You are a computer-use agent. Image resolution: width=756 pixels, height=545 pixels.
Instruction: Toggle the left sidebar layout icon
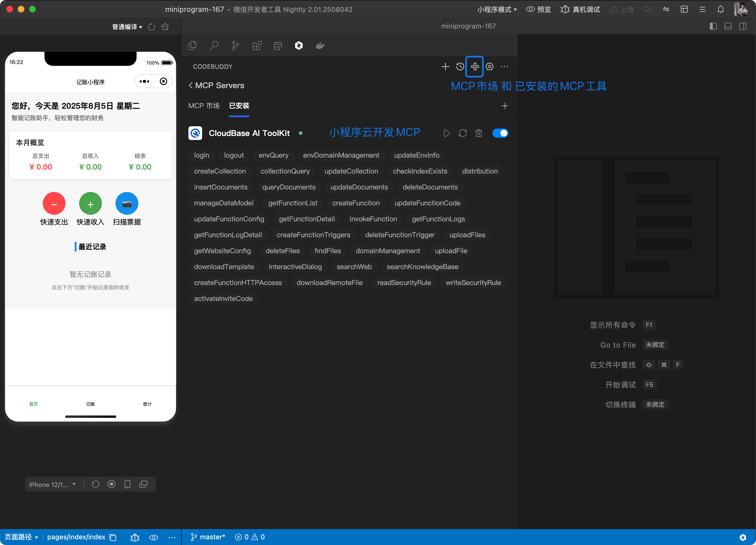click(713, 26)
